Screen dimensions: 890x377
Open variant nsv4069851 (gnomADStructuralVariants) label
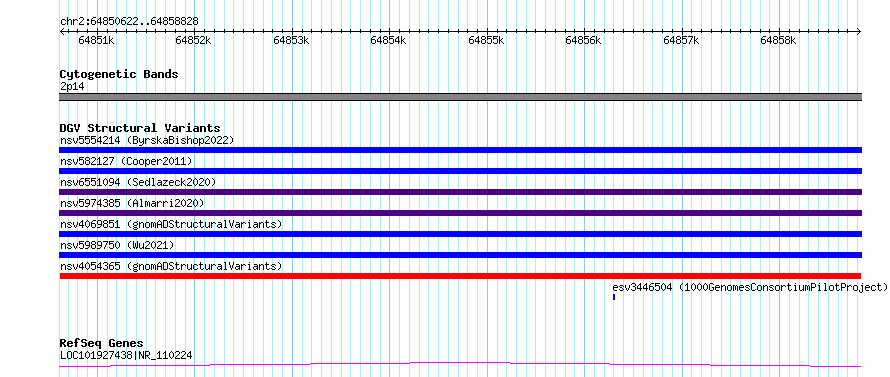click(171, 224)
